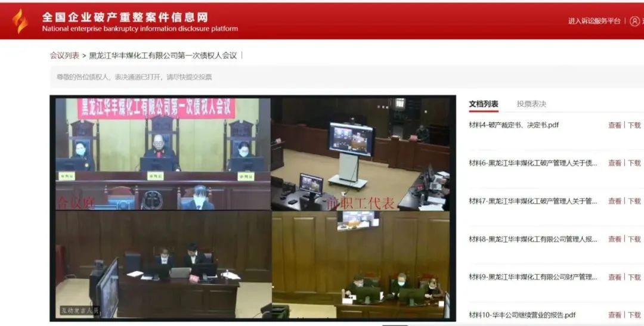Click the site title 全国企业破产重整案件信息网

coord(125,17)
